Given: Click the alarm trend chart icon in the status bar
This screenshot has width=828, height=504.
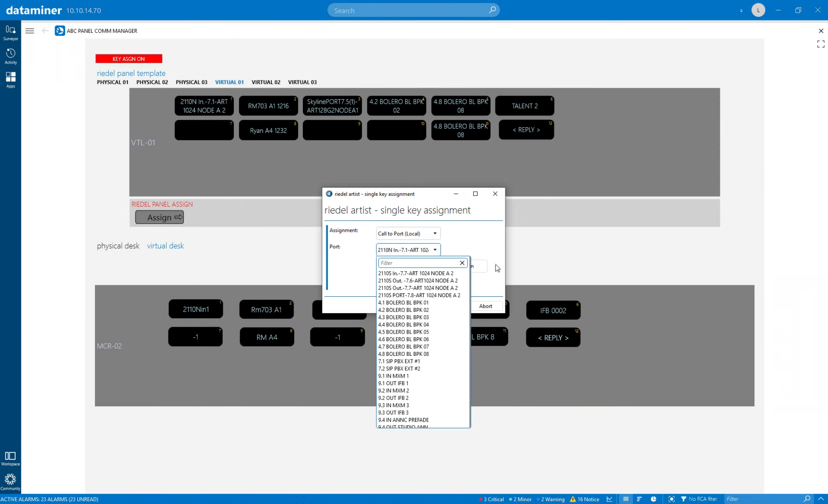Looking at the screenshot, I should click(610, 499).
